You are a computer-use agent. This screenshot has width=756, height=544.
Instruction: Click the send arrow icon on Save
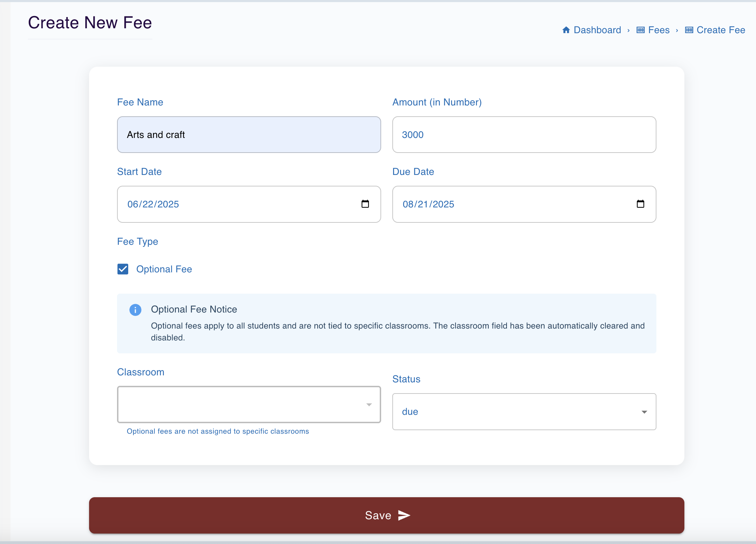coord(404,515)
